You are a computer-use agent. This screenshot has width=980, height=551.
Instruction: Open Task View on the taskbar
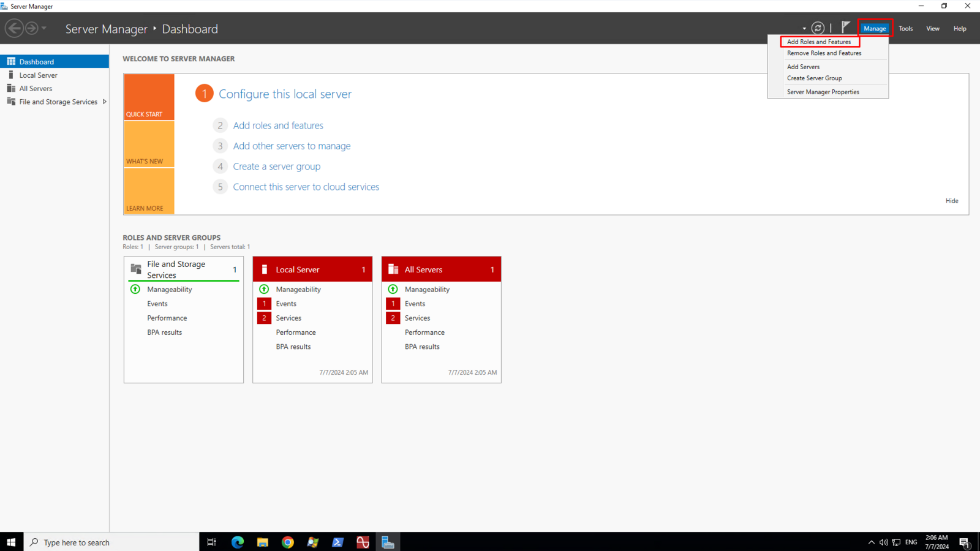211,542
